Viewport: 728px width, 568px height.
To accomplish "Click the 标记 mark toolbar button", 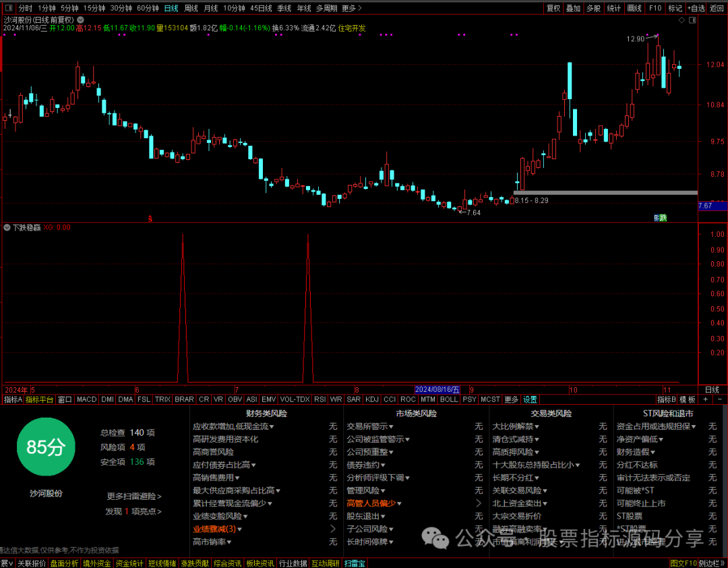I will pyautogui.click(x=675, y=8).
